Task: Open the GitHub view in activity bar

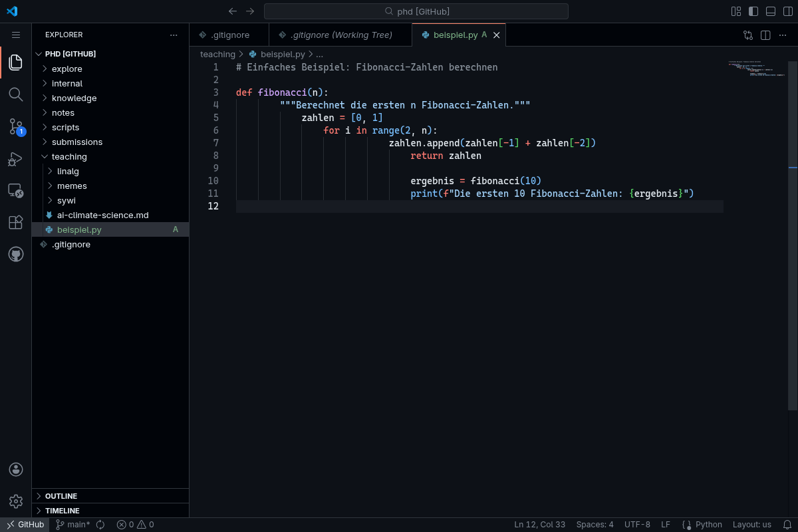Action: coord(16,254)
